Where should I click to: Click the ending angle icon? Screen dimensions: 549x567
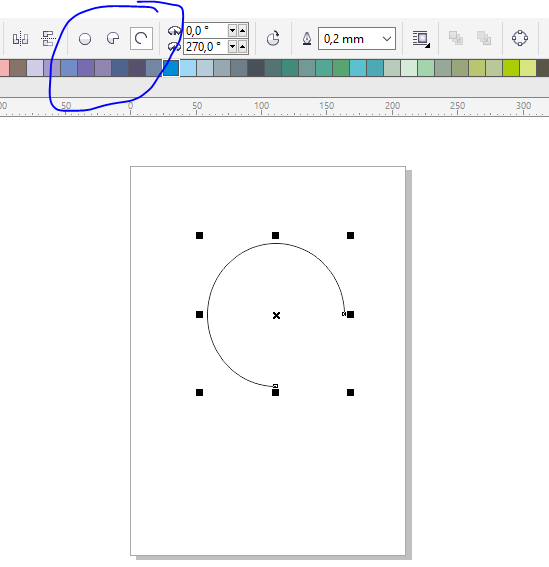[175, 46]
